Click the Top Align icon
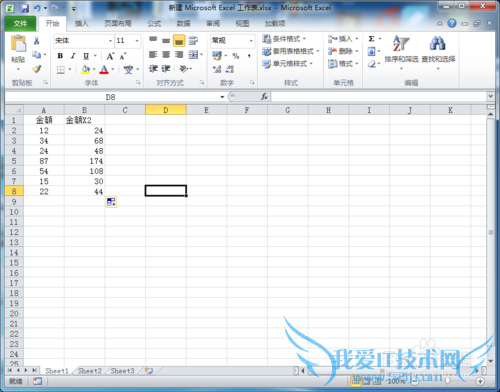Viewport: 500px width, 392px height. click(153, 40)
